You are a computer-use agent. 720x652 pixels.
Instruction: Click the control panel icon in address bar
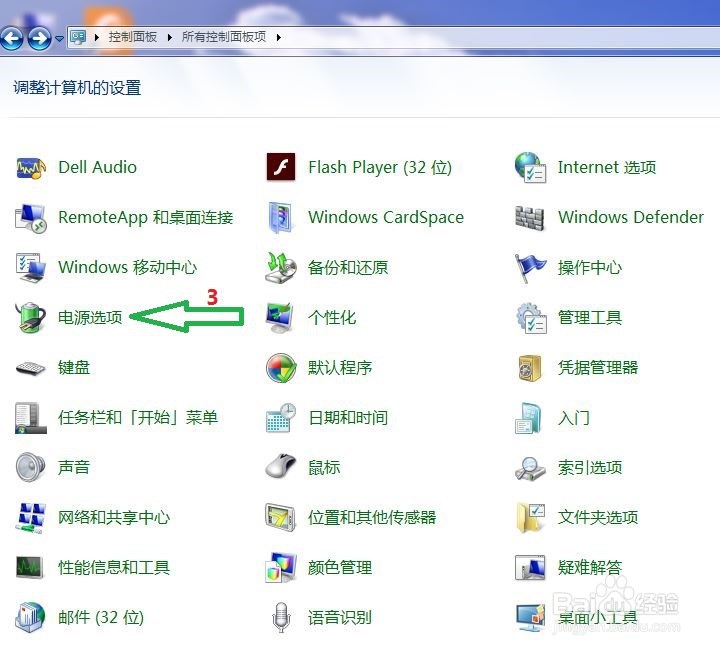tap(78, 38)
